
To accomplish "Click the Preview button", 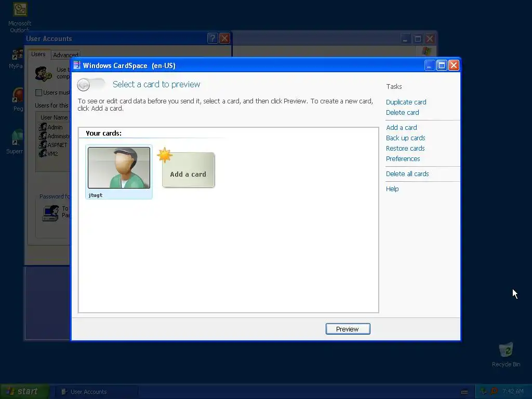I will tap(348, 329).
